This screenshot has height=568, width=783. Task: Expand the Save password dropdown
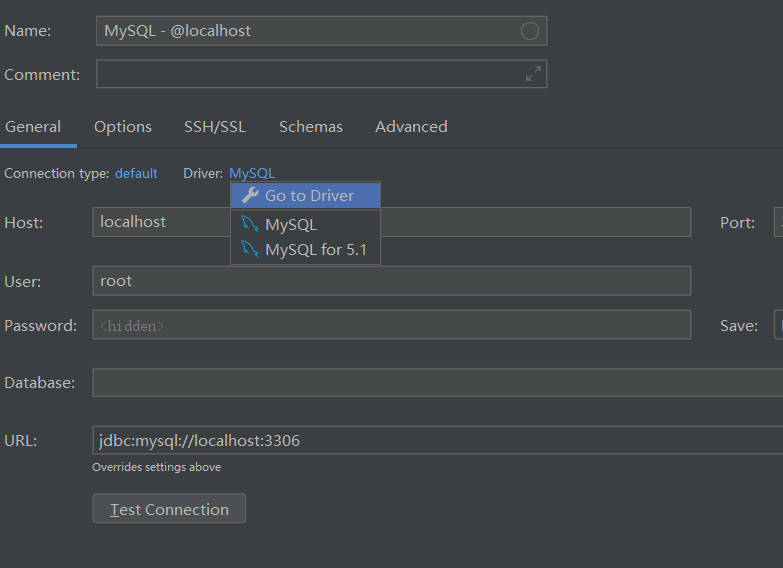click(778, 325)
